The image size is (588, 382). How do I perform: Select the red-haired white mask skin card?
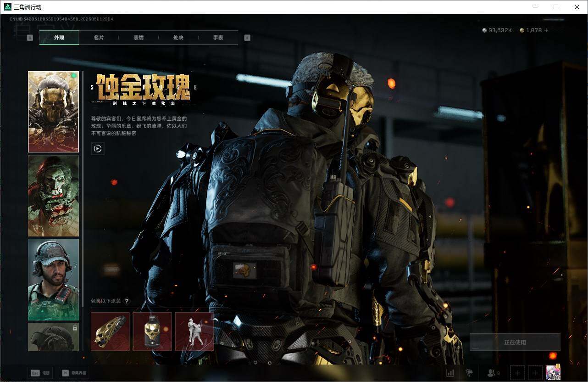pos(53,196)
